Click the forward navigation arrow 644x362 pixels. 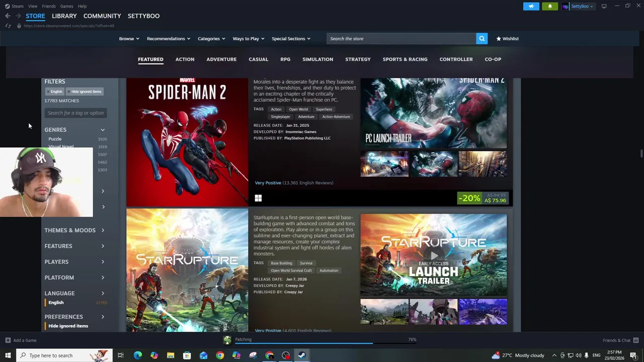point(18,16)
